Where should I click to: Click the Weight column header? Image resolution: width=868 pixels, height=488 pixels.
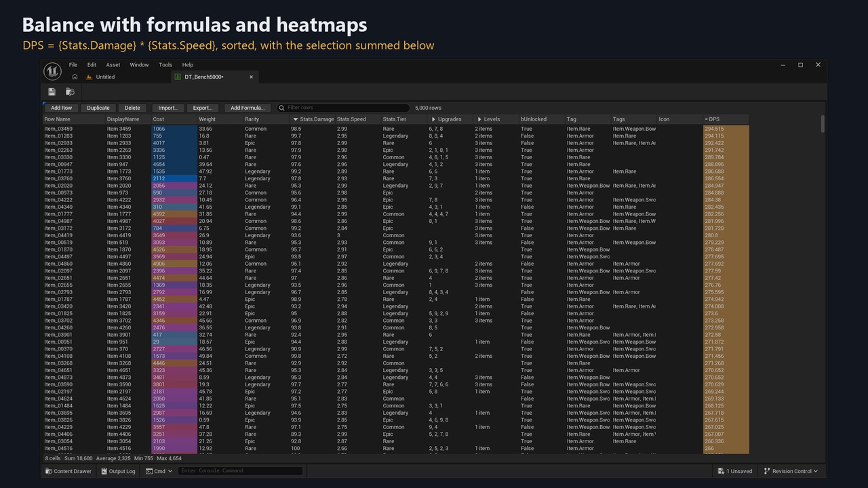[x=220, y=119]
